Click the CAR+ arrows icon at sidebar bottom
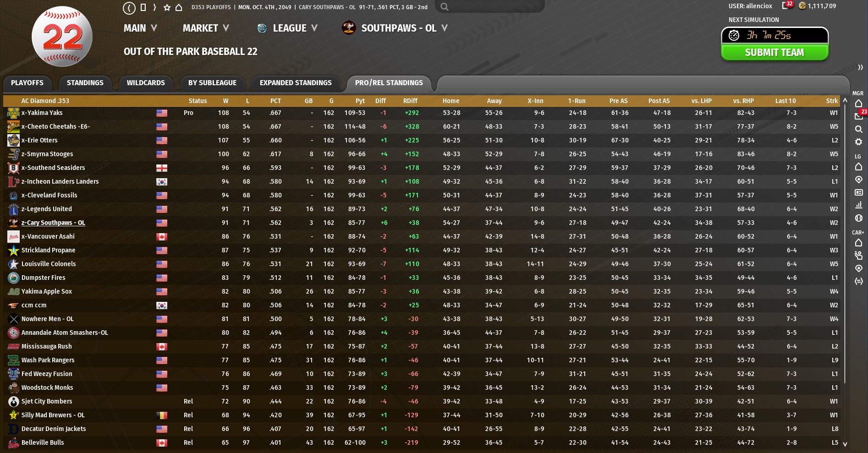Image resolution: width=868 pixels, height=453 pixels. (858, 281)
